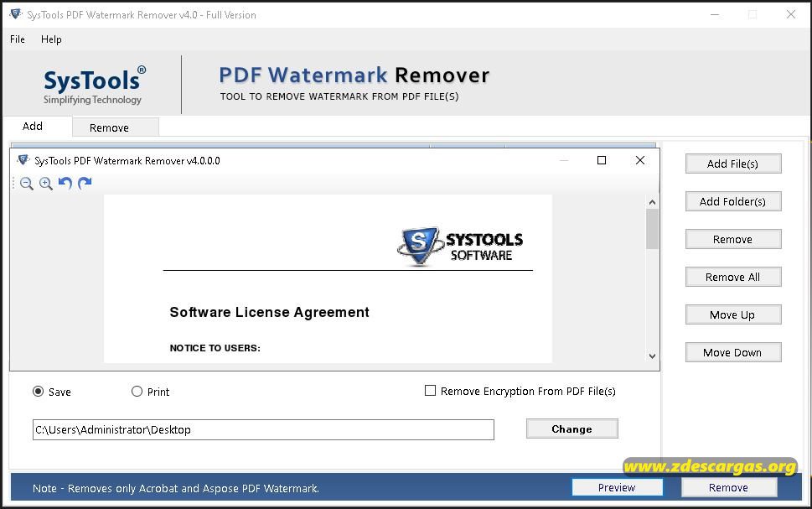Click the zoom out magnifier icon

pyautogui.click(x=27, y=183)
